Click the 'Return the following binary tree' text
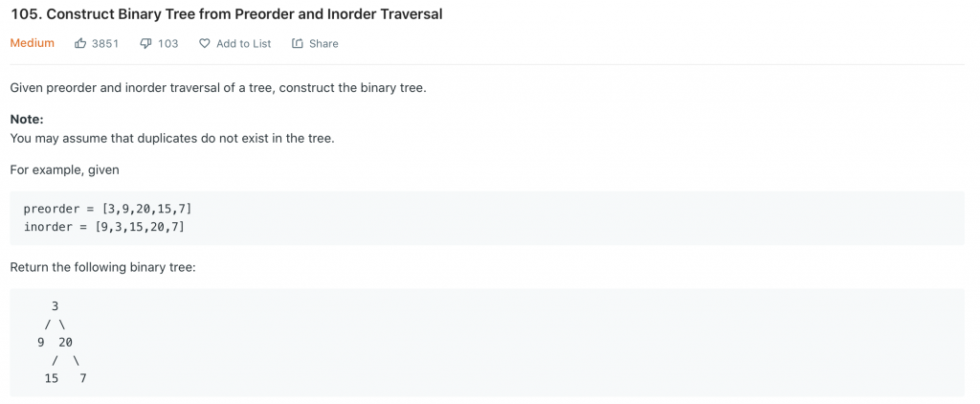Image resolution: width=980 pixels, height=404 pixels. pyautogui.click(x=103, y=268)
